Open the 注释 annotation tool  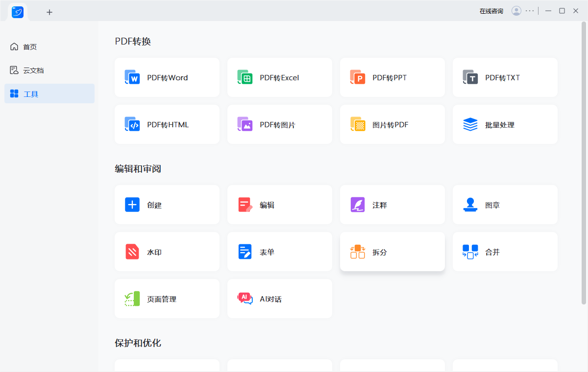pos(392,205)
